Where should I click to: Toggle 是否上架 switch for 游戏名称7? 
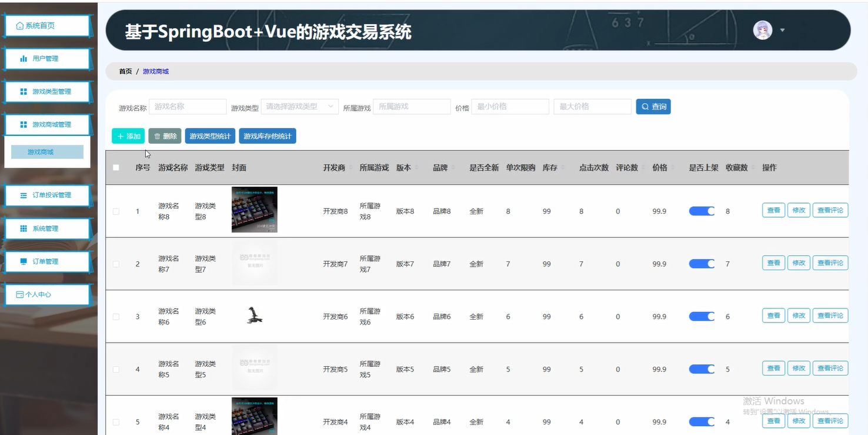702,264
